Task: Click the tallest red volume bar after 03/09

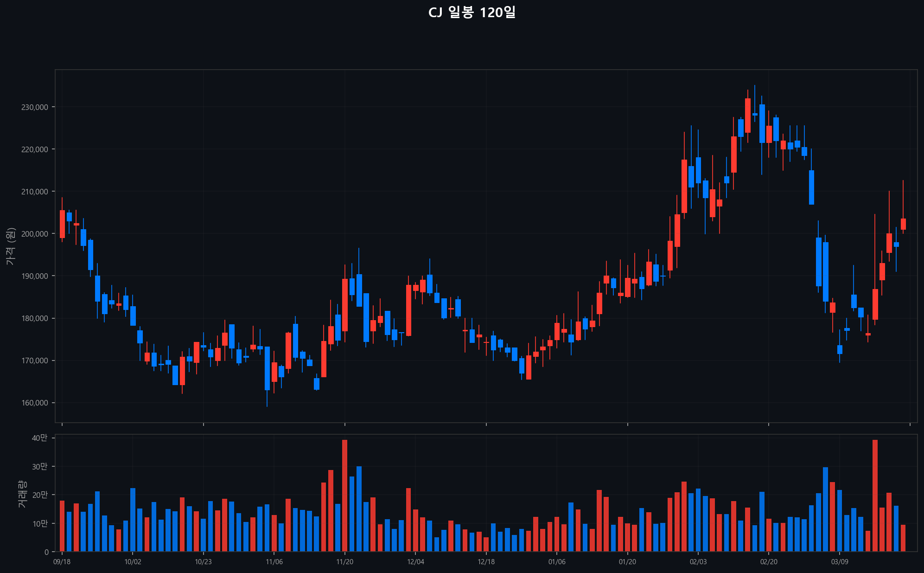Action: 875,496
